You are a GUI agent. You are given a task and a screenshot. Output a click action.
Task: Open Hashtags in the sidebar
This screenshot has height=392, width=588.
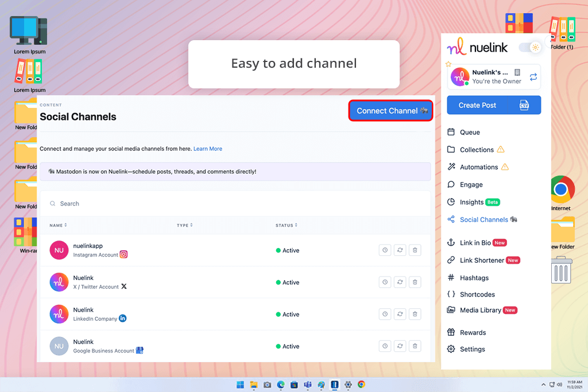tap(468, 278)
